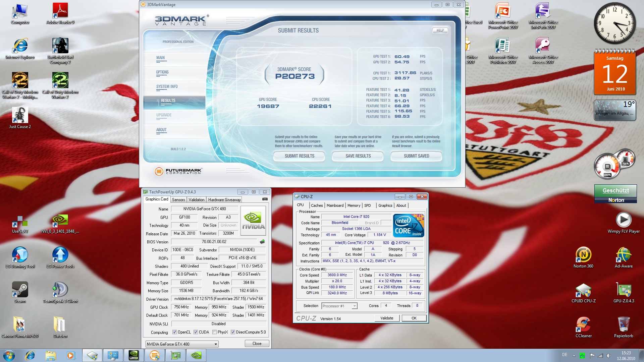Open LG Burning Tool shortcut

tap(20, 257)
